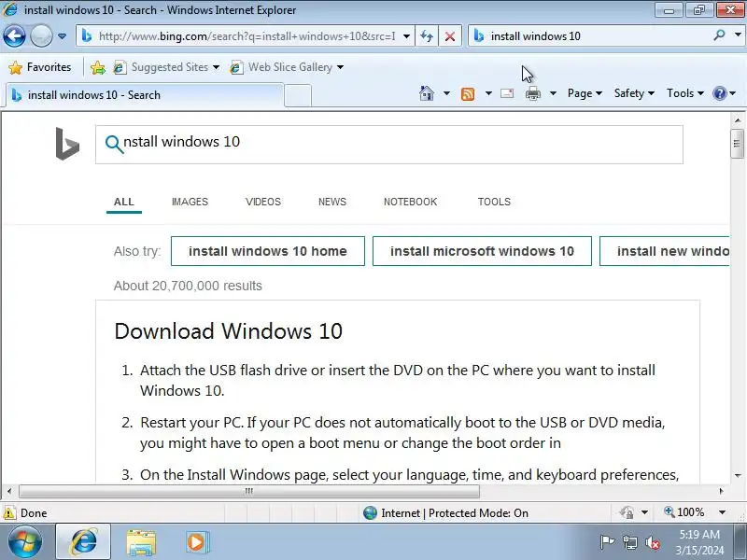Viewport: 747px width, 560px height.
Task: Open the Page menu
Action: (585, 93)
